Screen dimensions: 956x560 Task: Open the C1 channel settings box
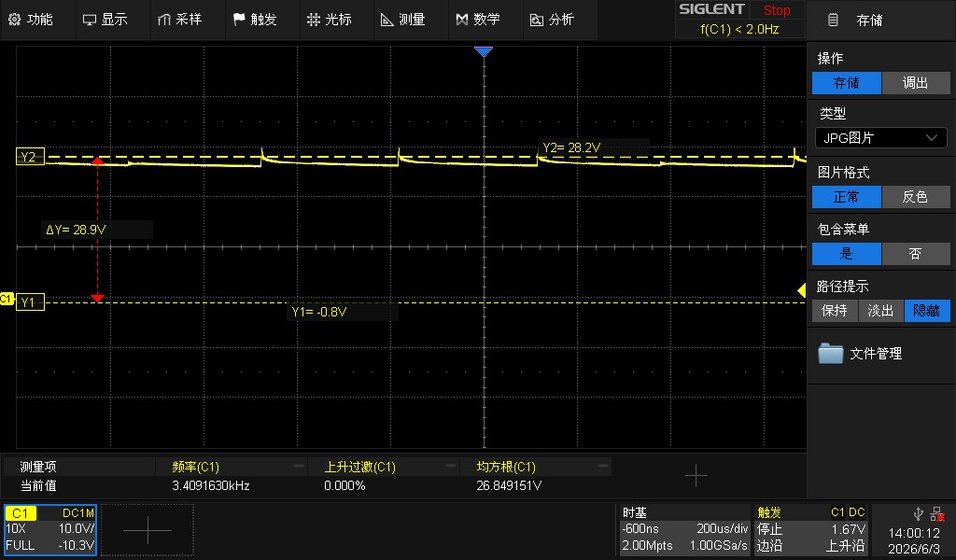50,529
